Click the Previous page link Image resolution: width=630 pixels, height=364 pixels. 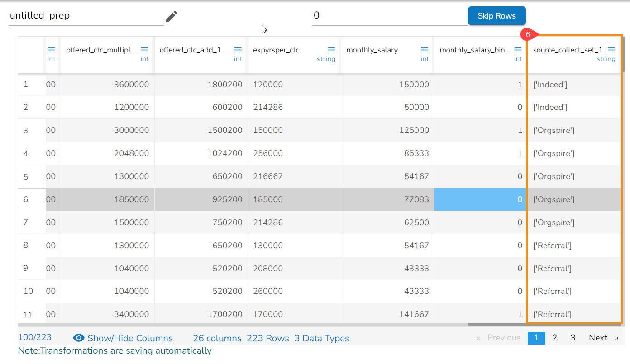click(x=503, y=338)
